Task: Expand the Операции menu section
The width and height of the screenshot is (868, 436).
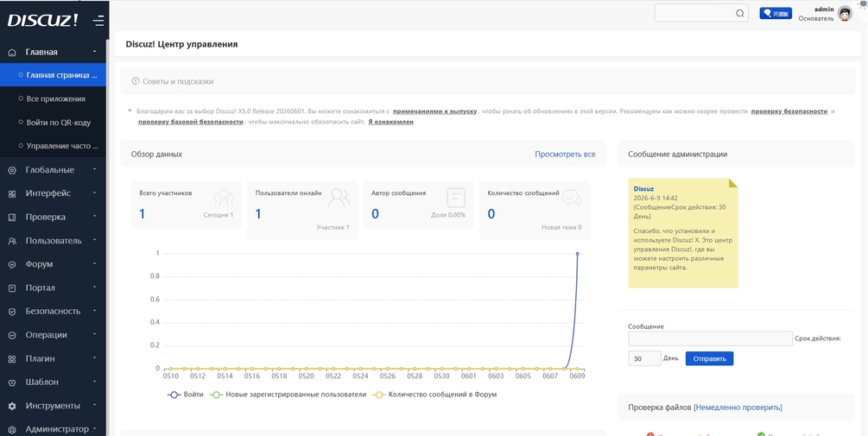Action: click(x=53, y=335)
